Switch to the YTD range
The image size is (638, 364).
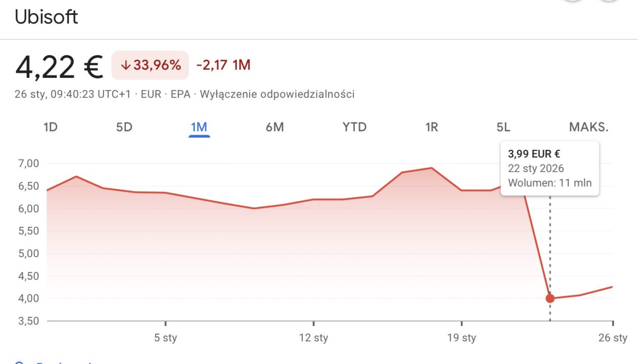pyautogui.click(x=354, y=127)
